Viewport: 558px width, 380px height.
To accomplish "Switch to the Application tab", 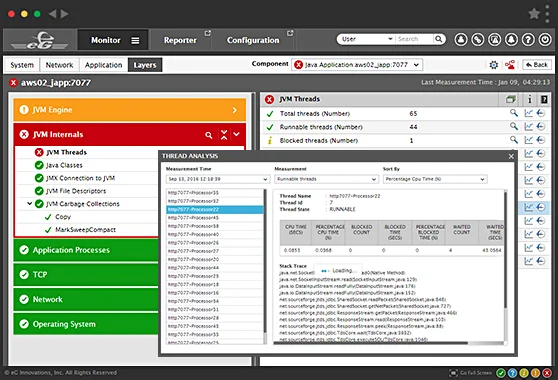I will pyautogui.click(x=104, y=65).
